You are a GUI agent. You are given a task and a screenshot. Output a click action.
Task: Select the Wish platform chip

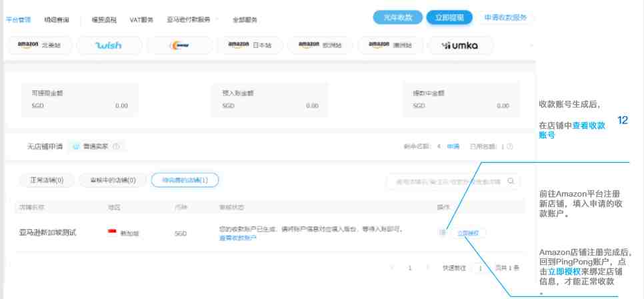[x=109, y=45]
